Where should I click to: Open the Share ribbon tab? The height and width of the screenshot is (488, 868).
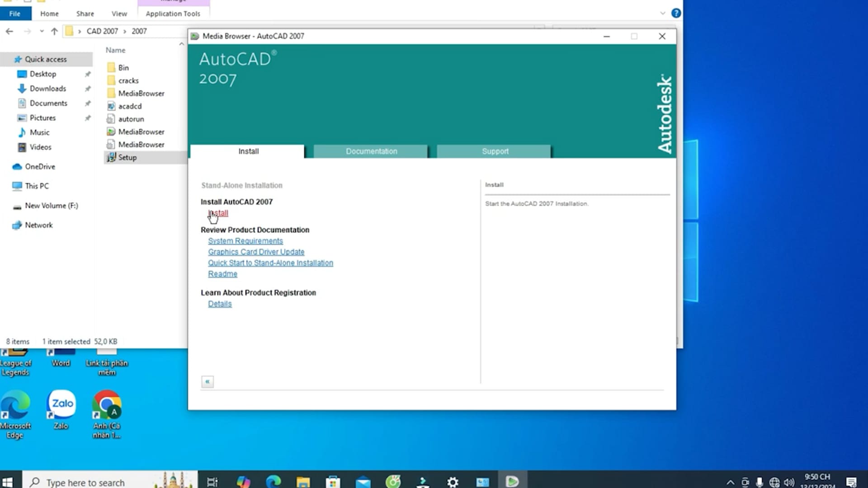point(85,14)
